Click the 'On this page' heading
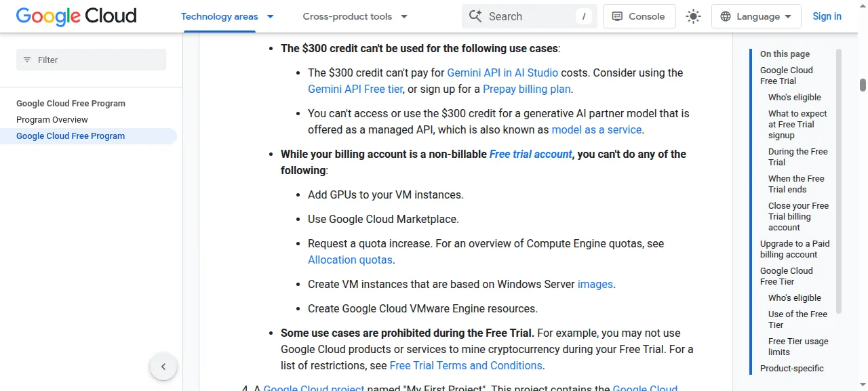868x391 pixels. tap(785, 54)
